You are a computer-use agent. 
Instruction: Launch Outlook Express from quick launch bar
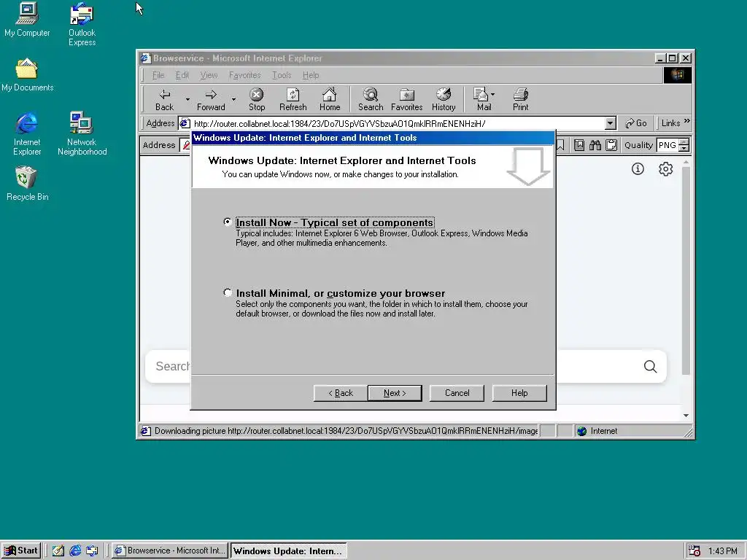coord(92,551)
